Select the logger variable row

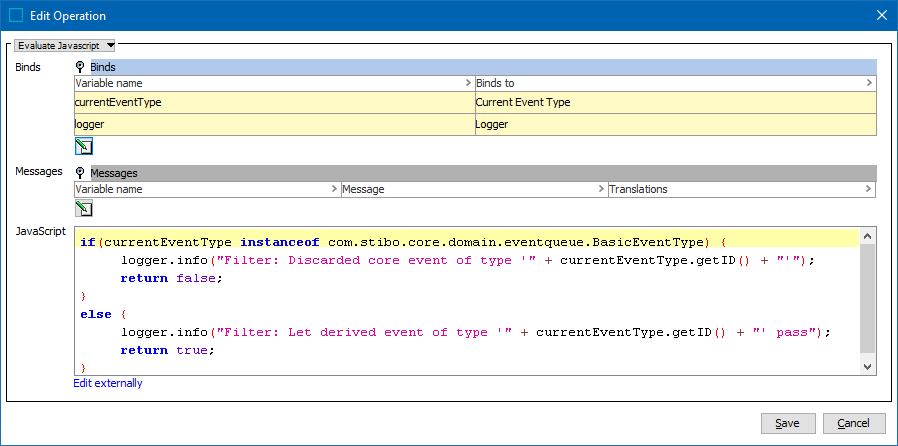pos(273,124)
